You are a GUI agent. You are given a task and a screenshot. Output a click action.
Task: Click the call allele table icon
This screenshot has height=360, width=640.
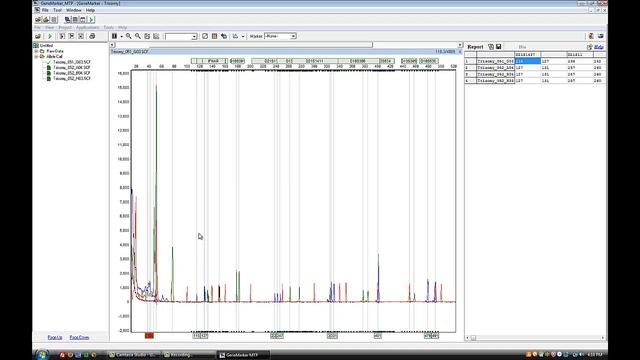point(214,36)
